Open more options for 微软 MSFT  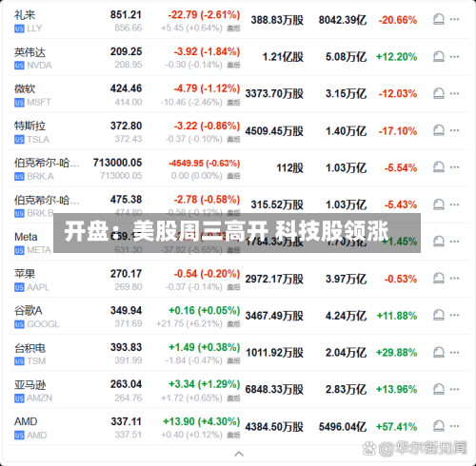(x=454, y=93)
